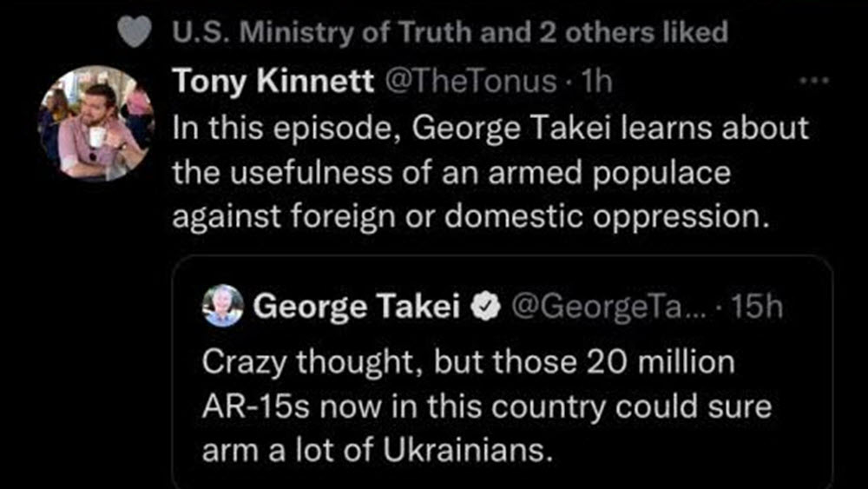Click the Tony Kinnett display name
This screenshot has width=868, height=489.
(273, 82)
